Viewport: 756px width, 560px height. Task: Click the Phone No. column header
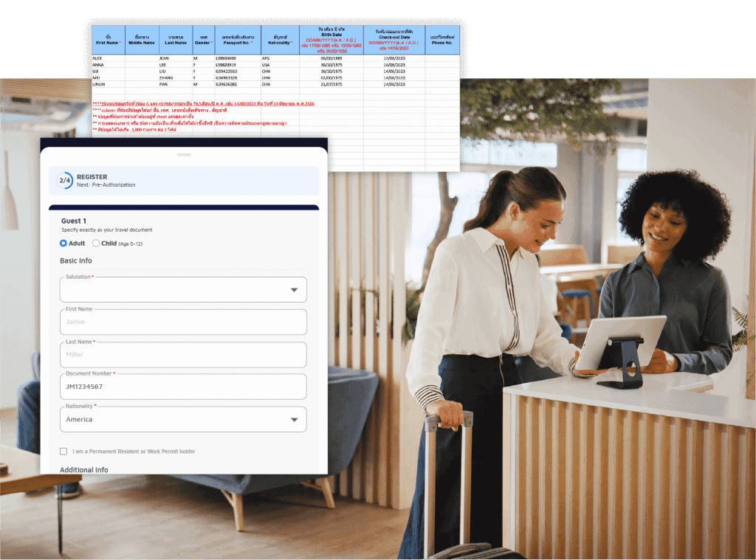[x=442, y=40]
